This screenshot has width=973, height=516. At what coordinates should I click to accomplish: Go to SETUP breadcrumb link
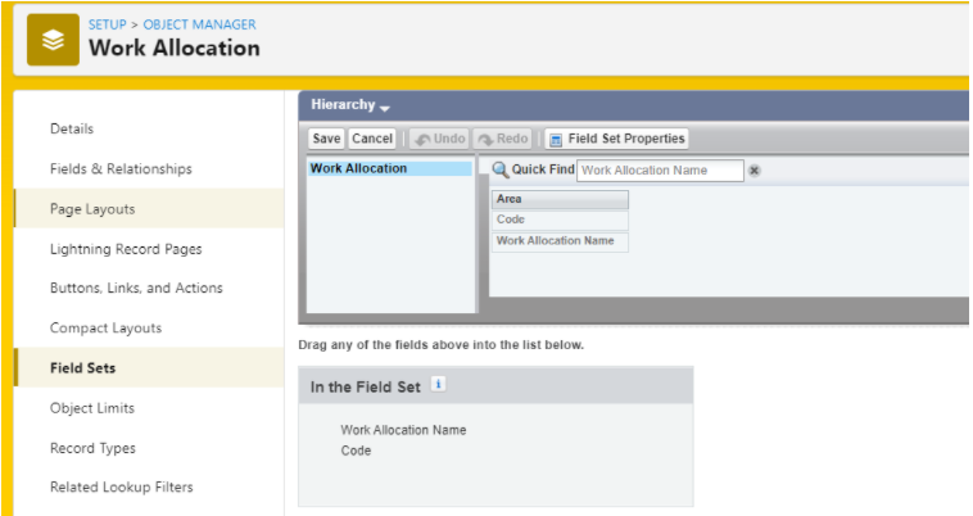click(107, 24)
